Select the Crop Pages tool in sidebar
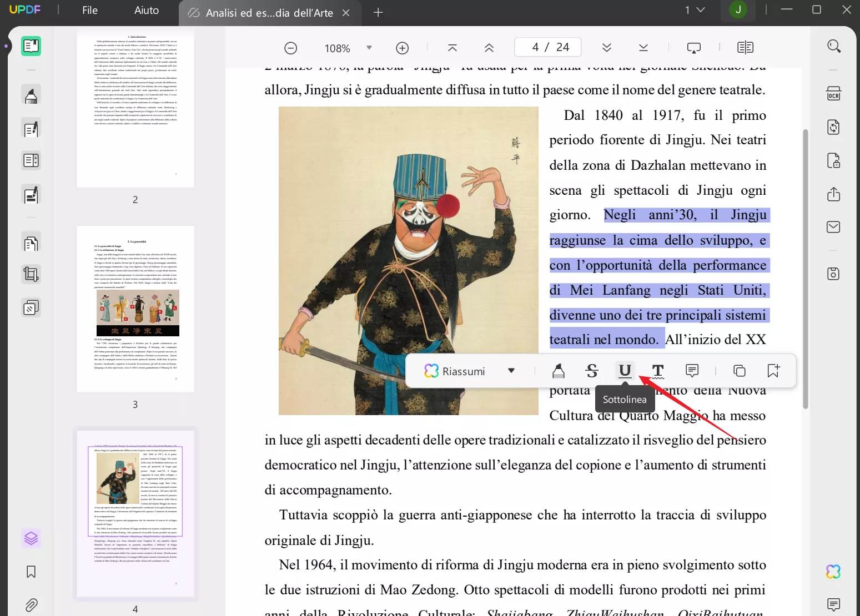Image resolution: width=860 pixels, height=616 pixels. click(31, 275)
